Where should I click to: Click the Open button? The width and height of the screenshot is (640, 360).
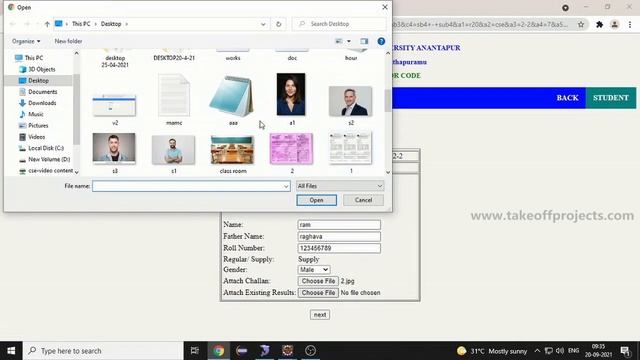click(x=316, y=200)
